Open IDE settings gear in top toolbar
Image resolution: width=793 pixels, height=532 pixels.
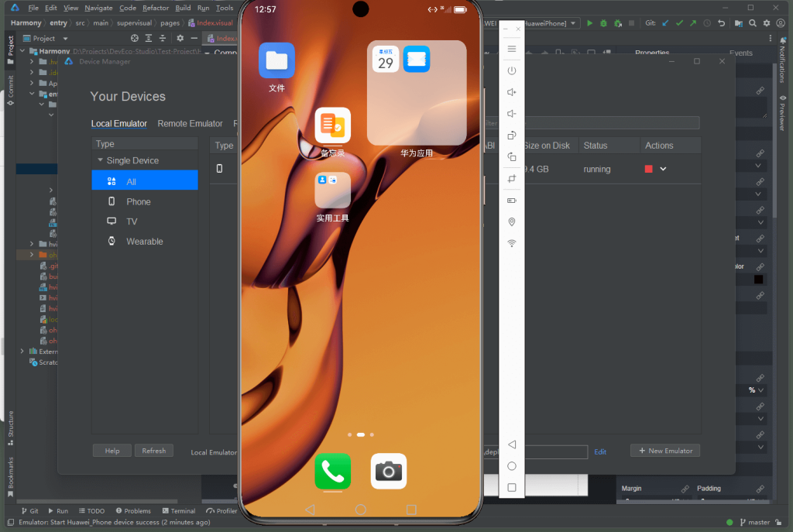point(767,23)
